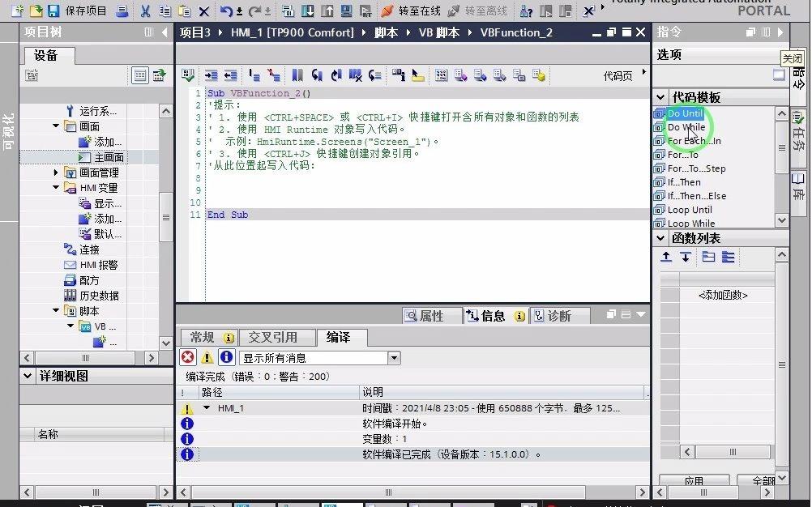Decrease indent in script editor toolbar

pyautogui.click(x=230, y=75)
